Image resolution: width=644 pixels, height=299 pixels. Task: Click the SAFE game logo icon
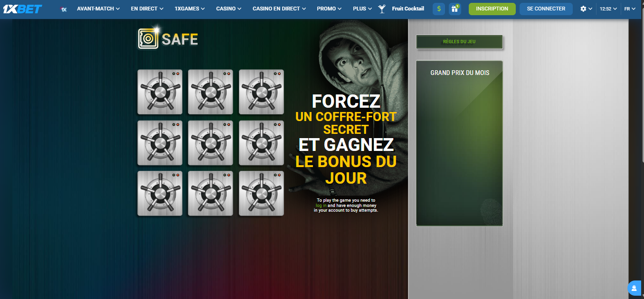click(148, 39)
